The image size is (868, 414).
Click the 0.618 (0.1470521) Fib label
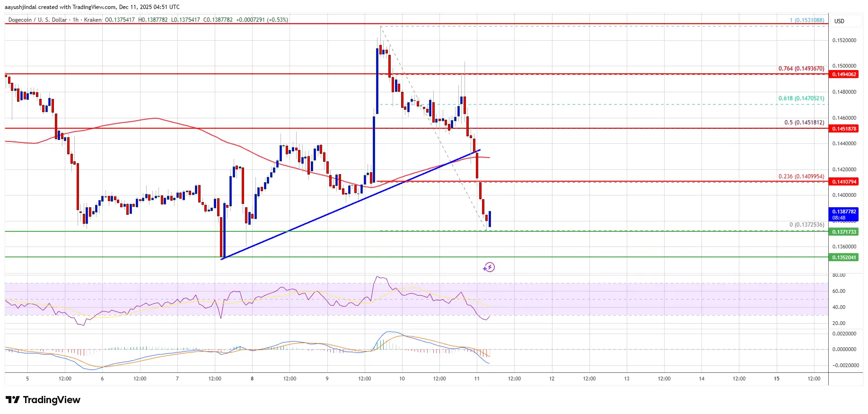tap(801, 98)
